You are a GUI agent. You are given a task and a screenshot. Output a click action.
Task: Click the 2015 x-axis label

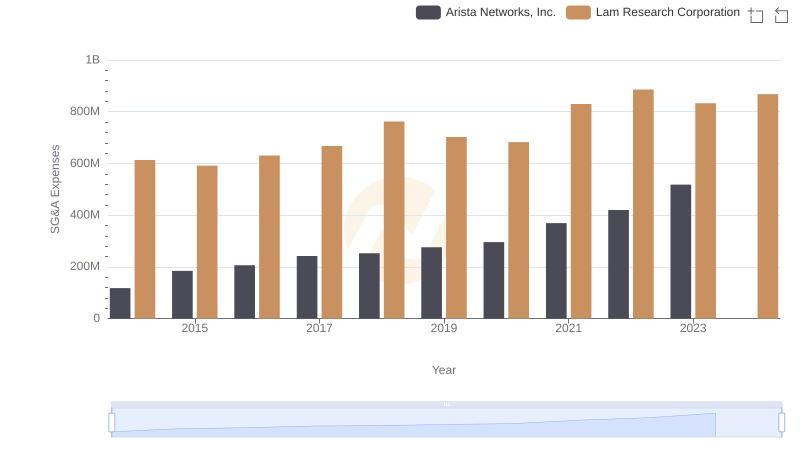point(195,328)
